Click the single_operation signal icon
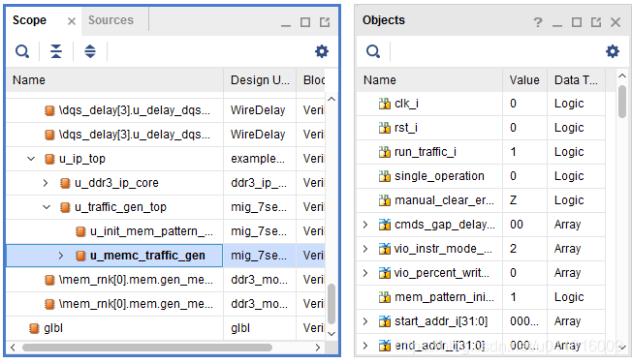Viewport: 632px width, 364px height. (385, 176)
